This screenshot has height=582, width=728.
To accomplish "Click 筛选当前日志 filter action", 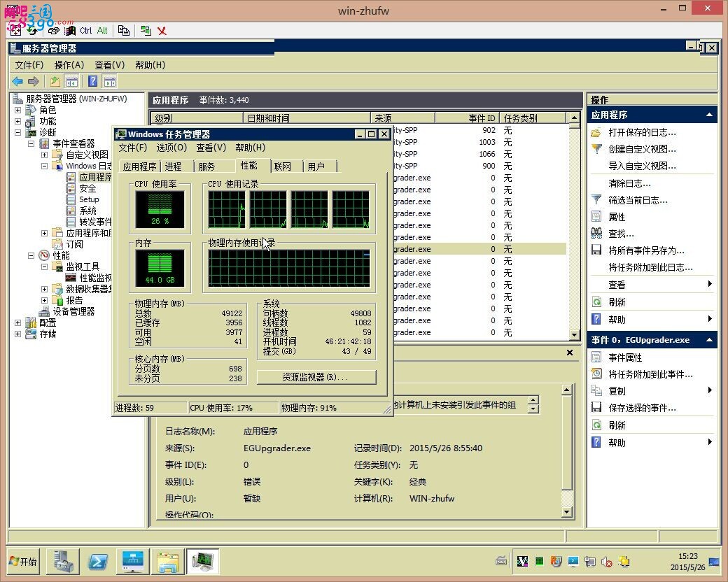I will [x=638, y=201].
